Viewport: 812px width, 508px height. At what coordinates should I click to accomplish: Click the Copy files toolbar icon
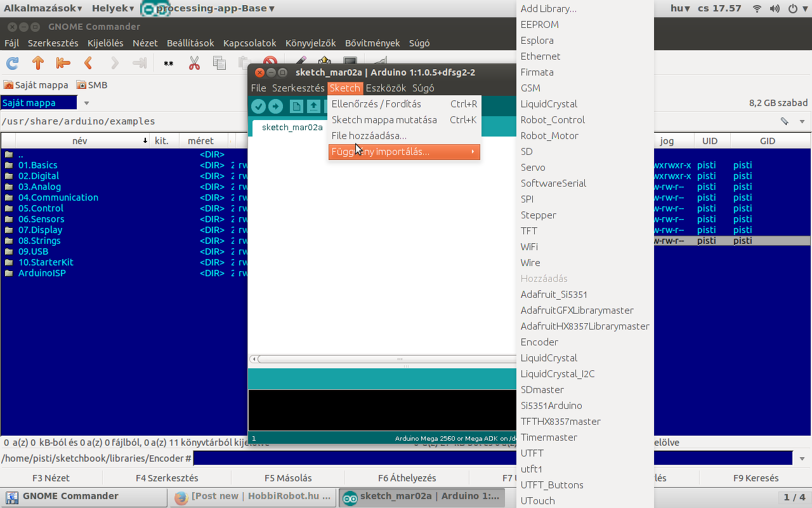(219, 63)
